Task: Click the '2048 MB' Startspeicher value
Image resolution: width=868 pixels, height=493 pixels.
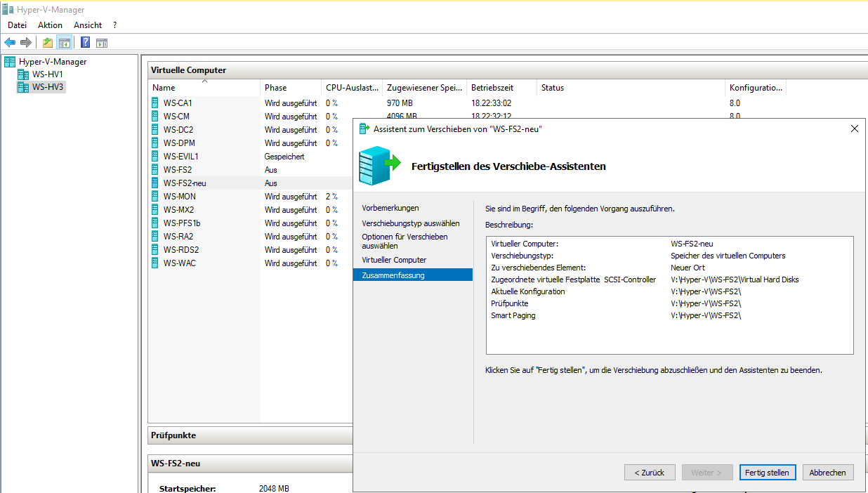Action: 274,489
